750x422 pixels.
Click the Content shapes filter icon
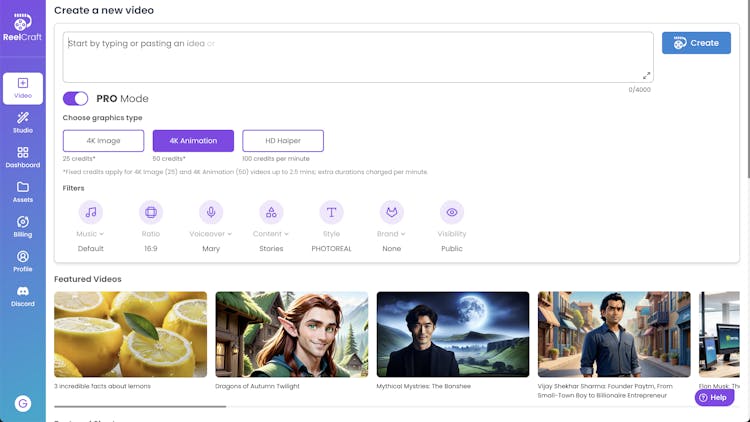(271, 212)
